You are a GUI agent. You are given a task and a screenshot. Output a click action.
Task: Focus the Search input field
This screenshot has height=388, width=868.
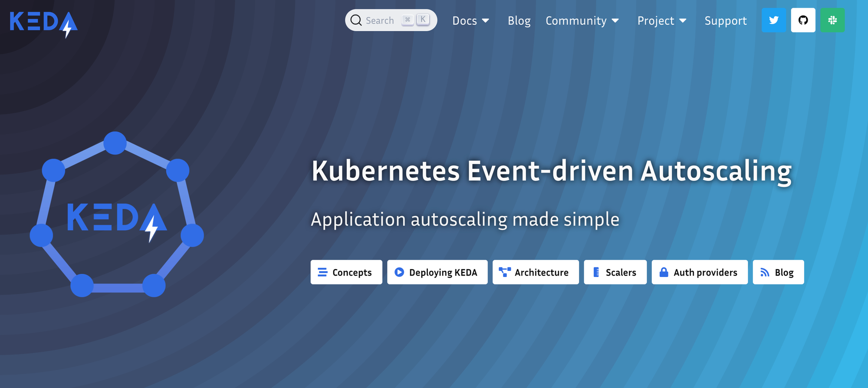(391, 20)
